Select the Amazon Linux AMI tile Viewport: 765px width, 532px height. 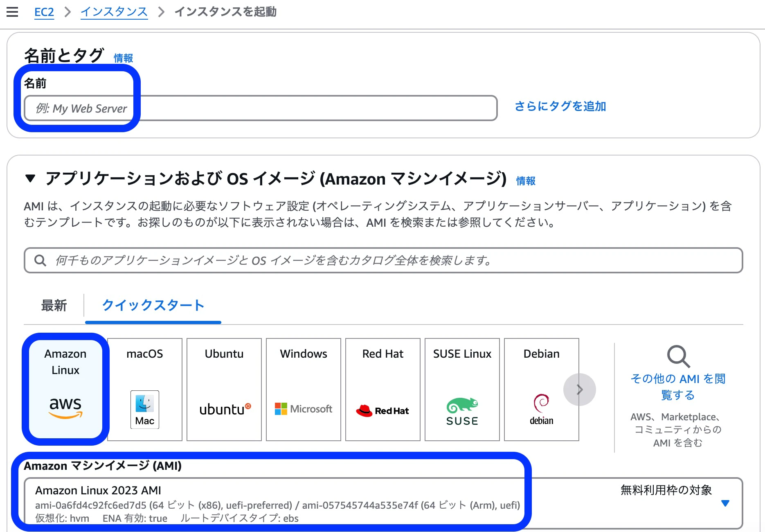[x=65, y=389]
